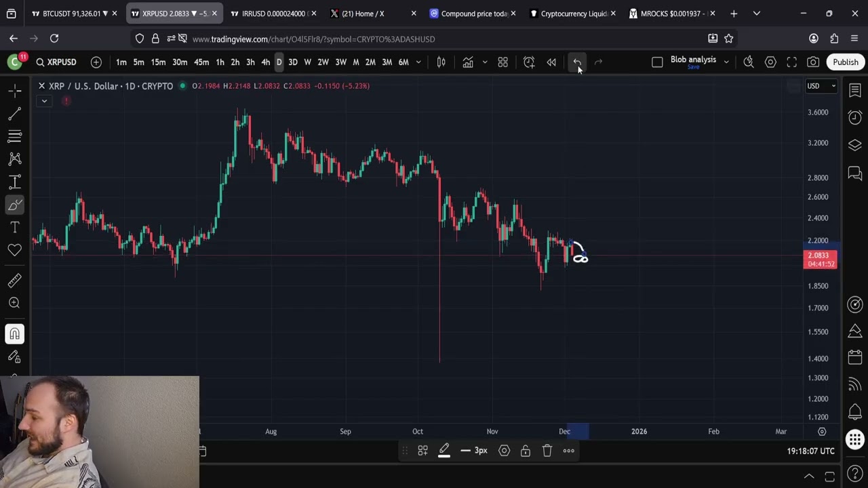Open drawing settings in floating toolbar
This screenshot has width=868, height=488.
point(504,451)
